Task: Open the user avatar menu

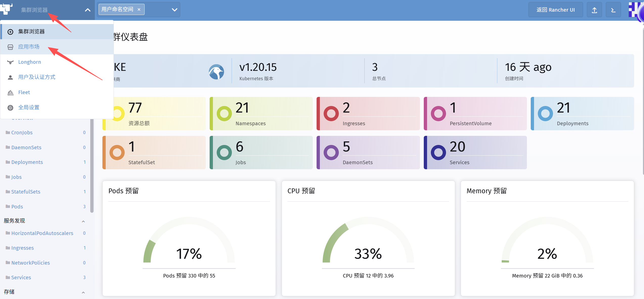Action: [636, 10]
